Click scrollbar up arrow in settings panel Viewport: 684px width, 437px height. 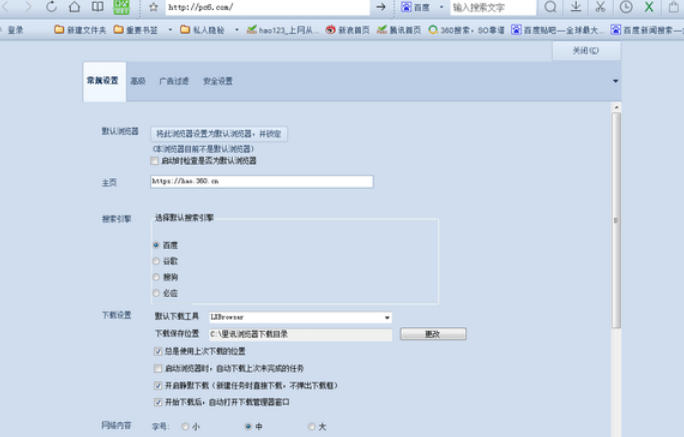point(616,107)
